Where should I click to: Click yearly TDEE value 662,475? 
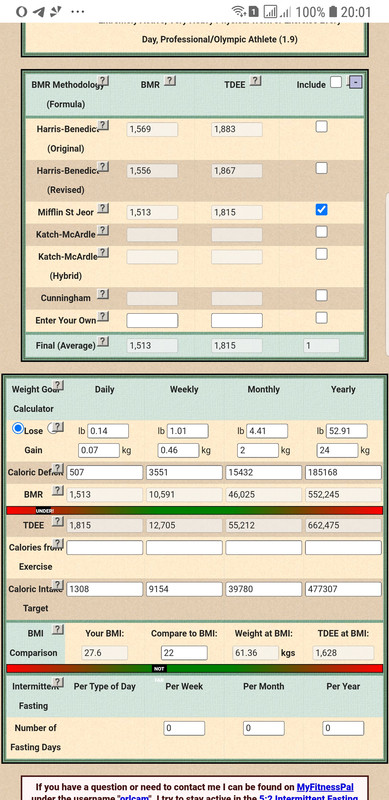coord(344,526)
